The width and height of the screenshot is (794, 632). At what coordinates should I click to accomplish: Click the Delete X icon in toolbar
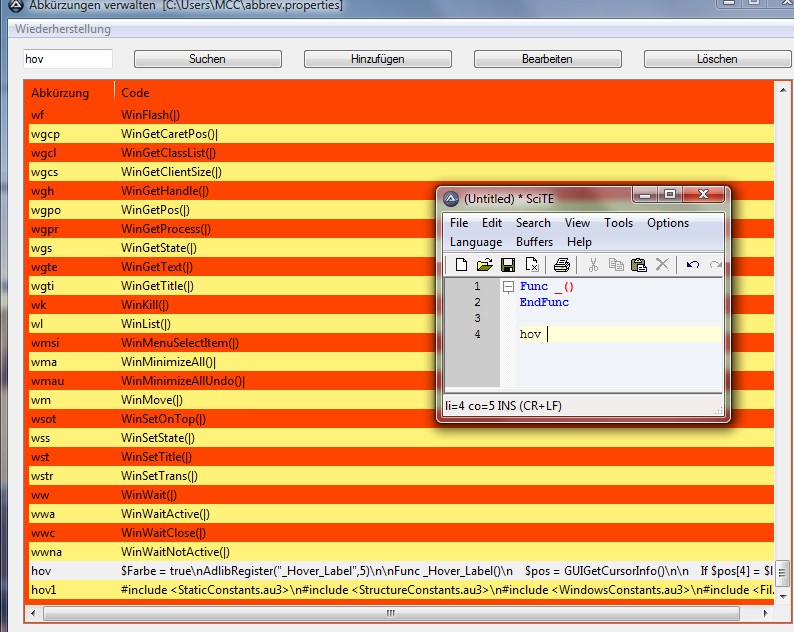(661, 265)
